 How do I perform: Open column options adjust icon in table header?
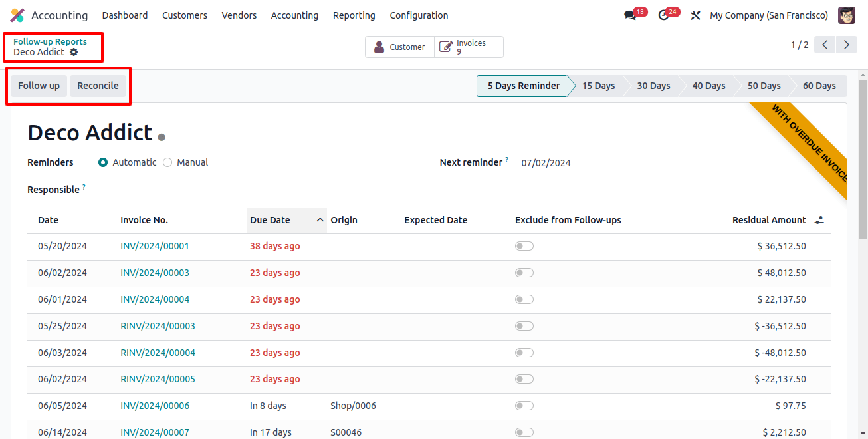819,220
